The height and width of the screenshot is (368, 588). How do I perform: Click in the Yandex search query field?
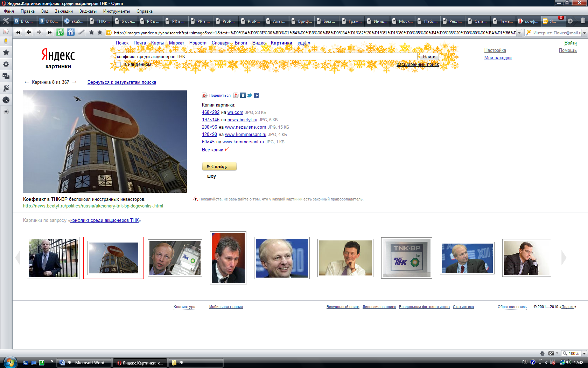pos(266,56)
